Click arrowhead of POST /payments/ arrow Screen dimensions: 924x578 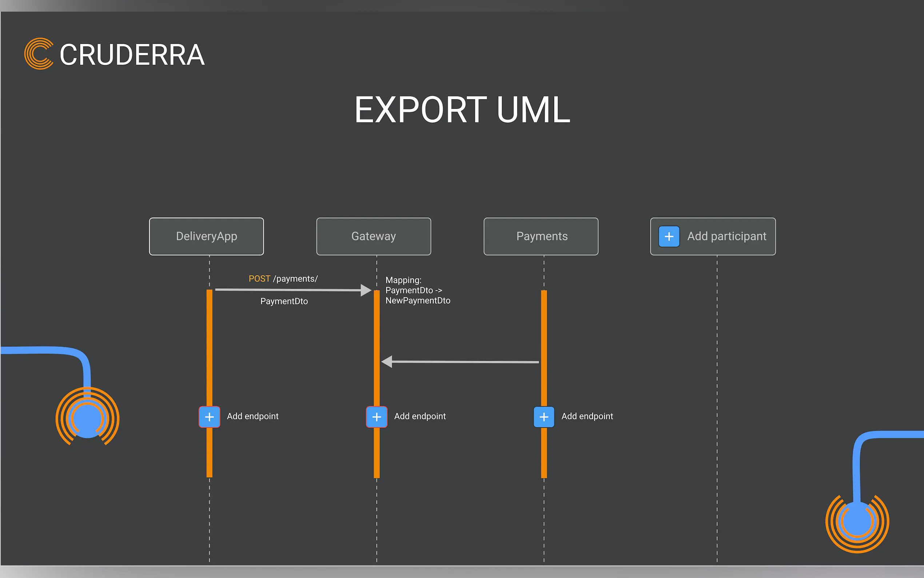pos(366,290)
